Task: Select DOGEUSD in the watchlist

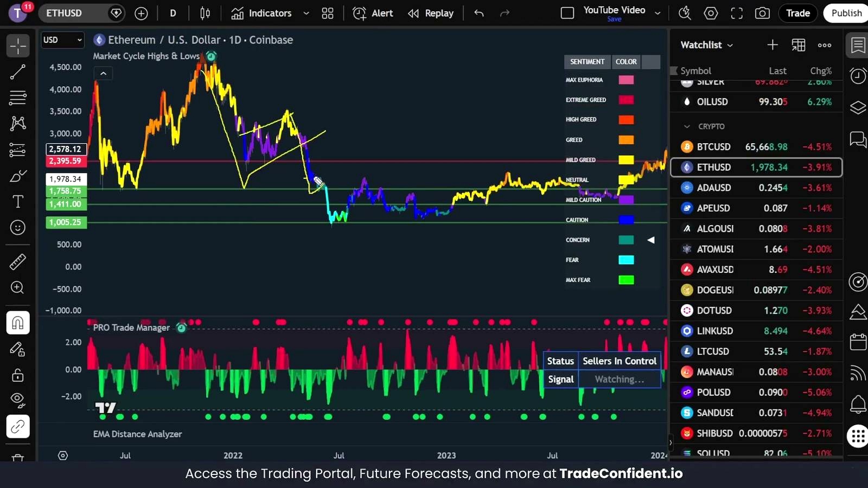Action: click(756, 290)
